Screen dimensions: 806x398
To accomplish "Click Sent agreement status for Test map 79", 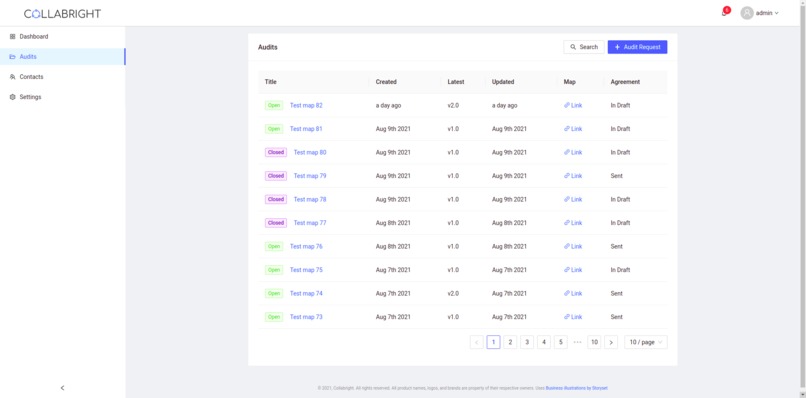I will point(616,176).
